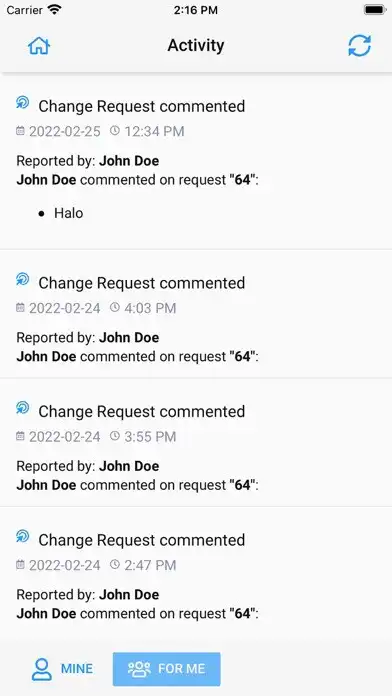This screenshot has width=392, height=696.
Task: Open activity titled Change Request commented at 12:34 PM
Action: (x=196, y=163)
